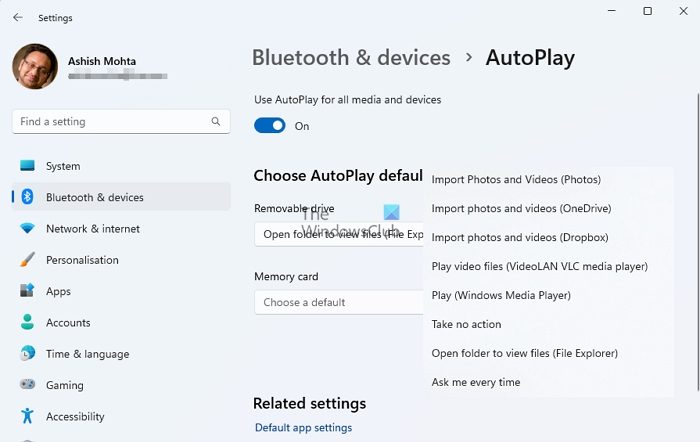The width and height of the screenshot is (700, 442).
Task: Select Play (Windows Media Player) option
Action: click(x=501, y=295)
